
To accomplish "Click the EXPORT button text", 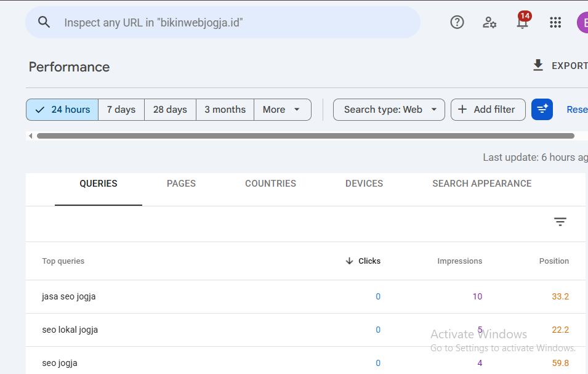I will pyautogui.click(x=570, y=66).
